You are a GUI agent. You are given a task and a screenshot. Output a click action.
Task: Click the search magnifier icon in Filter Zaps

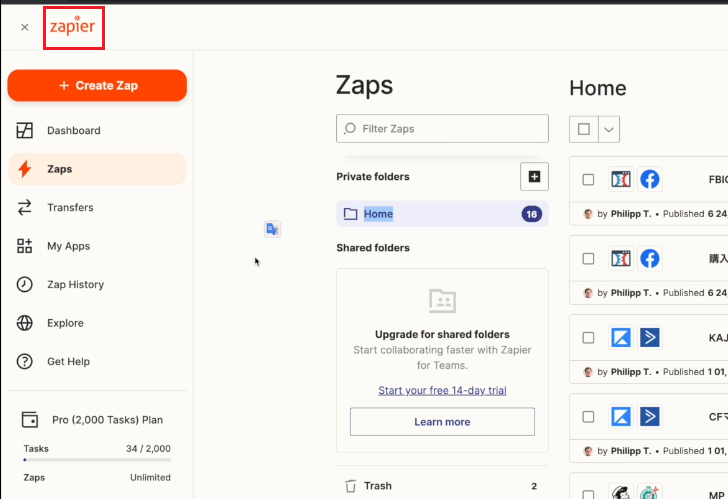click(351, 128)
